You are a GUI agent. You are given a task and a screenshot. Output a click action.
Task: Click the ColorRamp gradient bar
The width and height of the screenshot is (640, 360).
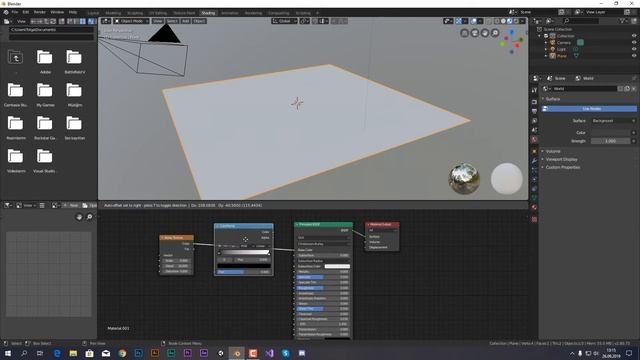coord(244,252)
